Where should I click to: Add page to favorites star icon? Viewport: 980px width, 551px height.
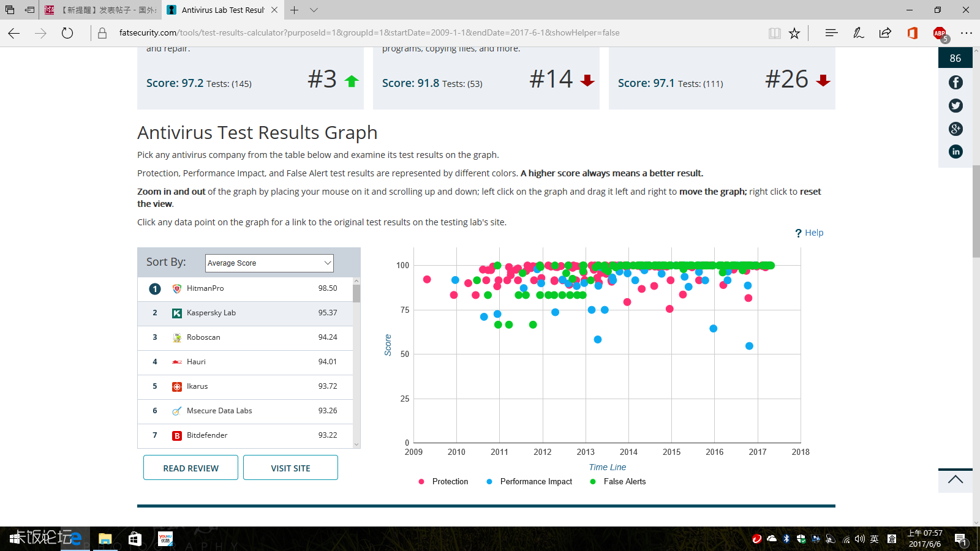coord(794,33)
